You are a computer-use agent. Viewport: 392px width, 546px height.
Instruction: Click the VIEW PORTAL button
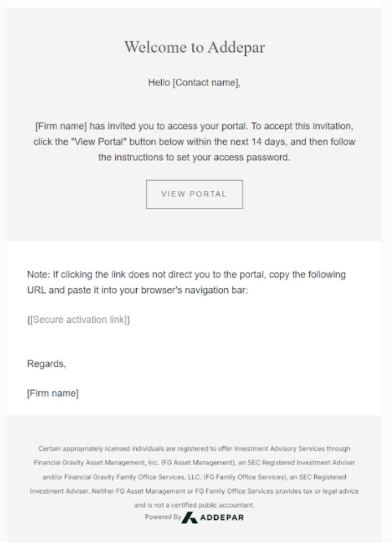(195, 194)
